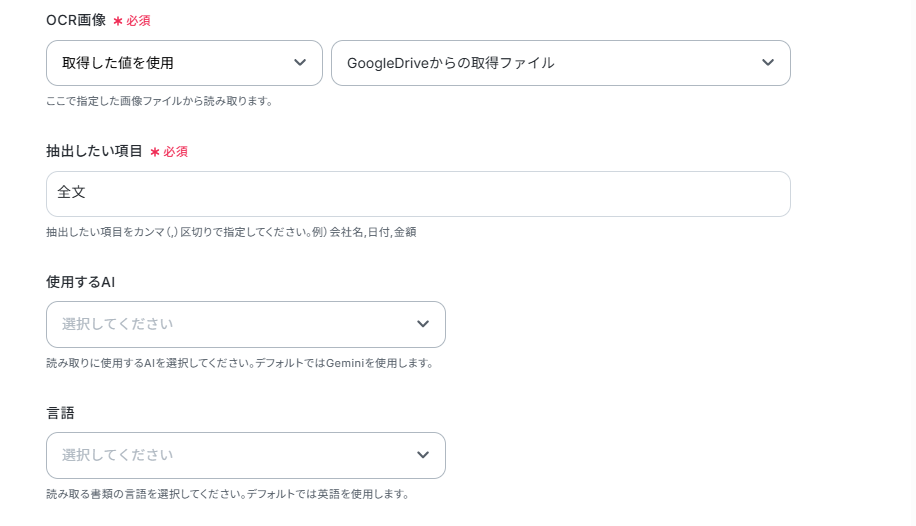
Task: Click the Gemini default hint text
Action: click(239, 363)
